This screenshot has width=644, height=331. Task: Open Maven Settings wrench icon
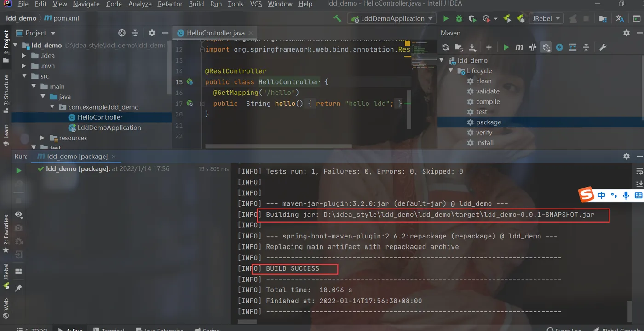point(603,47)
